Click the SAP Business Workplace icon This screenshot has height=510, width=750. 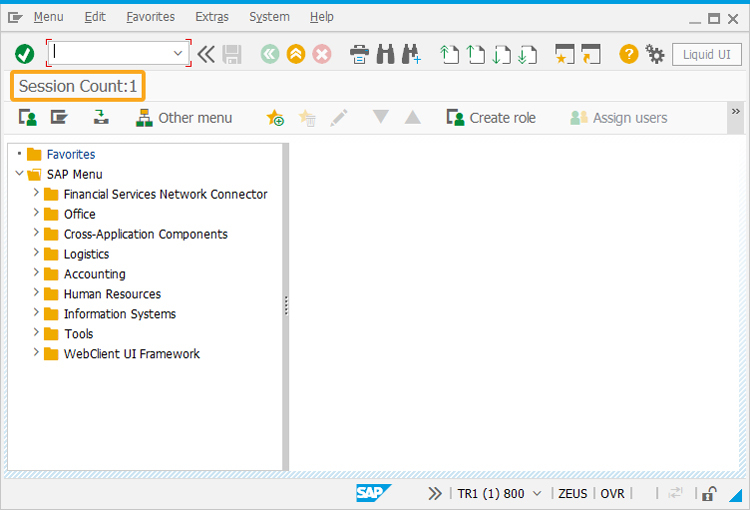pos(101,118)
